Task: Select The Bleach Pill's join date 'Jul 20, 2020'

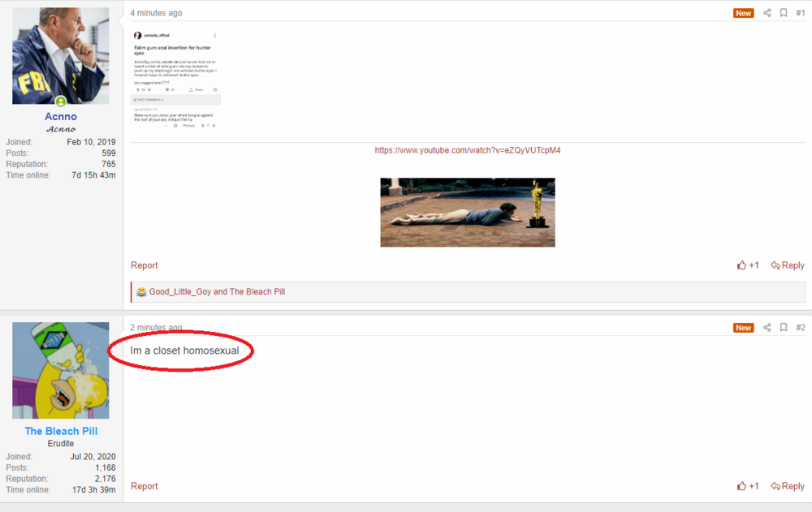Action: tap(93, 457)
